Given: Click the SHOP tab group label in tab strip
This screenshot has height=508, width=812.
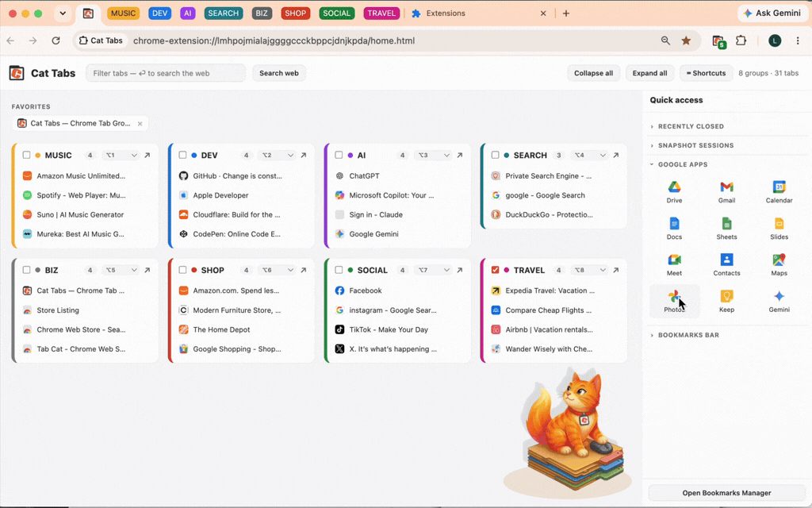Looking at the screenshot, I should 295,13.
